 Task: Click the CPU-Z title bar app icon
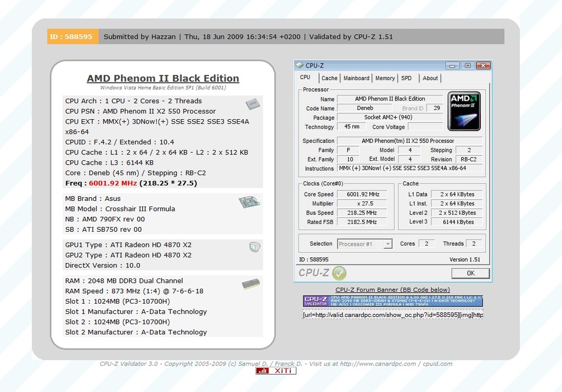pyautogui.click(x=299, y=66)
